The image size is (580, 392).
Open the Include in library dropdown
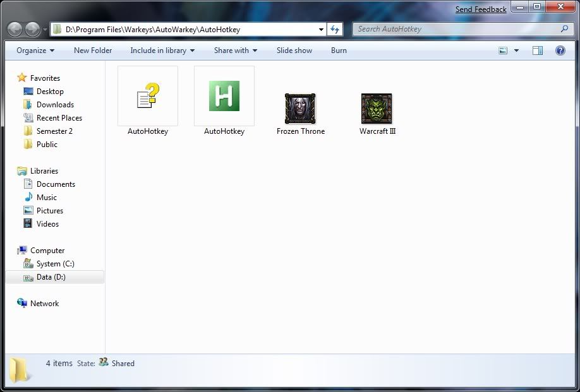[x=163, y=50]
